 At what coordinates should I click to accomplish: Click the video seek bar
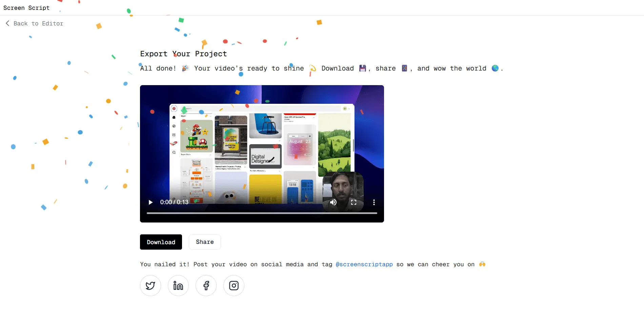click(262, 213)
